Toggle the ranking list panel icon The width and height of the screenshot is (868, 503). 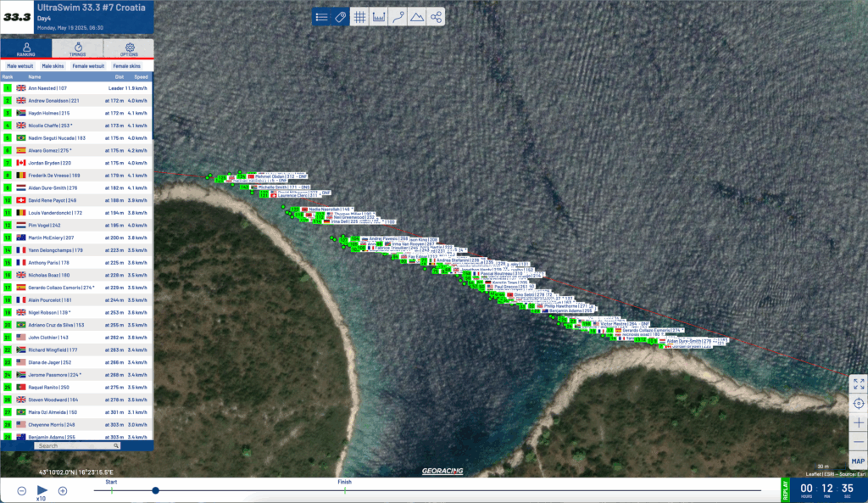click(x=321, y=17)
